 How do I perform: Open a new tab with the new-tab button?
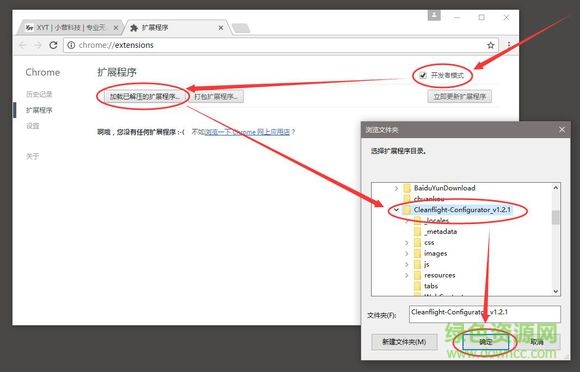[x=241, y=28]
